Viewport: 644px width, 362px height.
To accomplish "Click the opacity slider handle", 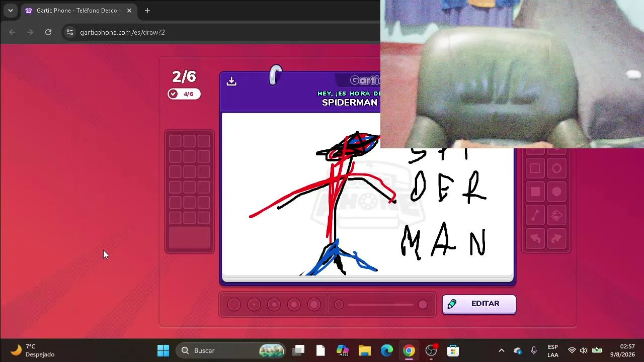I will pos(423,305).
